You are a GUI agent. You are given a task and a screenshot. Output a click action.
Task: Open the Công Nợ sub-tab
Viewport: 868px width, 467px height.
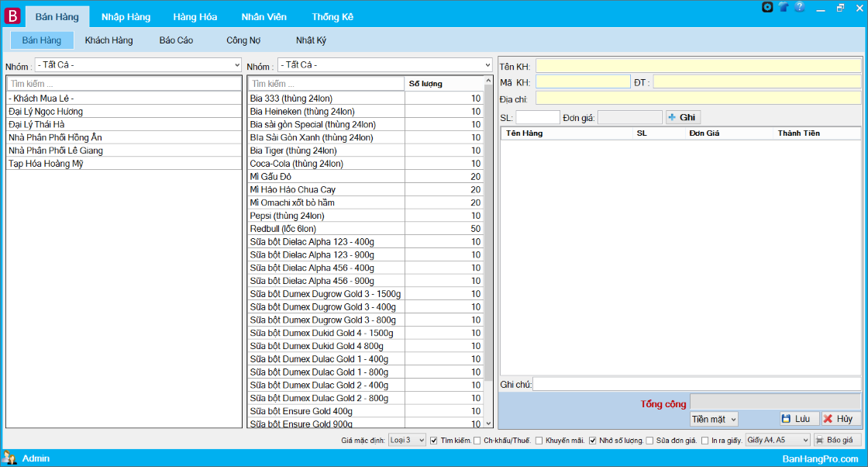point(243,40)
